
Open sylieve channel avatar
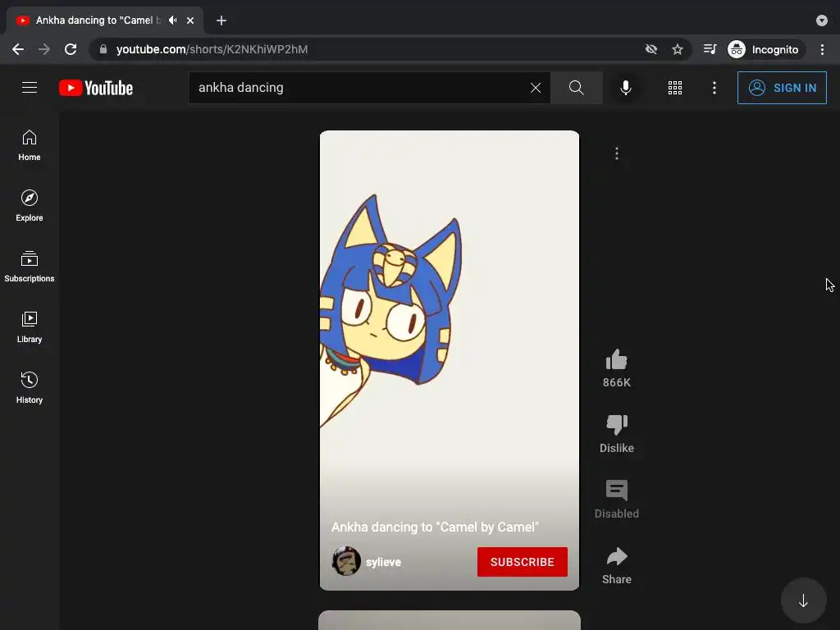346,561
